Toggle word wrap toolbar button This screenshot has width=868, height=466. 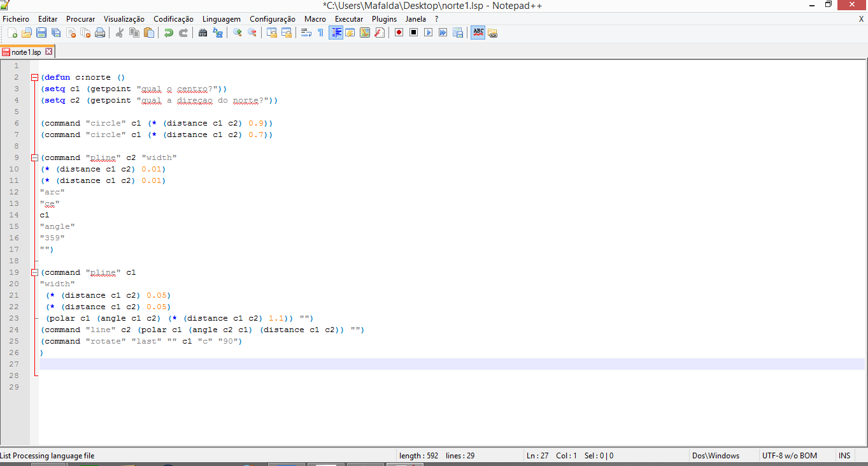[306, 33]
